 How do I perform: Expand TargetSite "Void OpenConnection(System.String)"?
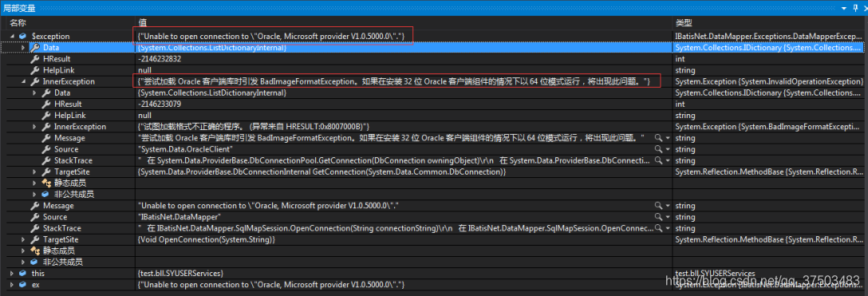coord(24,239)
